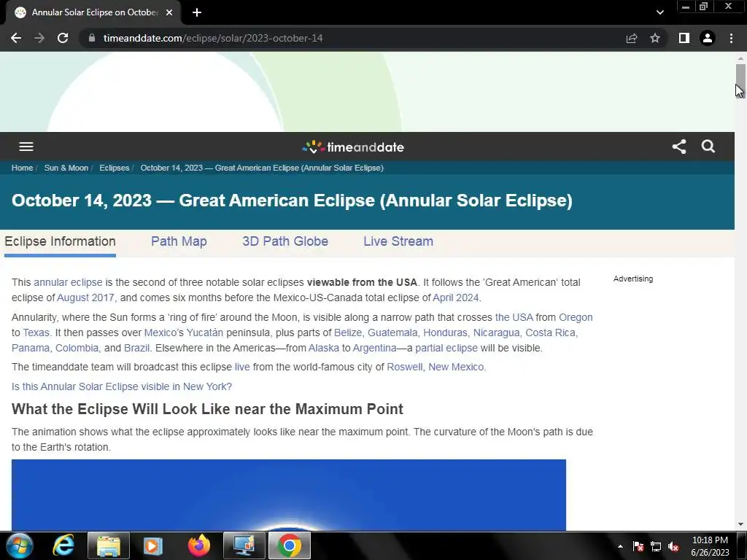Select the Eclipse Information tab

[x=60, y=241]
